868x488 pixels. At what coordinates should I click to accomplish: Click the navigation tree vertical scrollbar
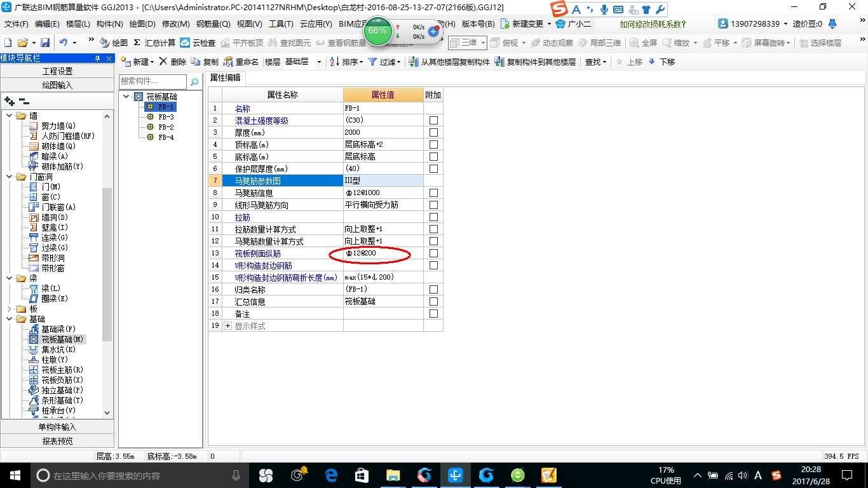[107, 264]
